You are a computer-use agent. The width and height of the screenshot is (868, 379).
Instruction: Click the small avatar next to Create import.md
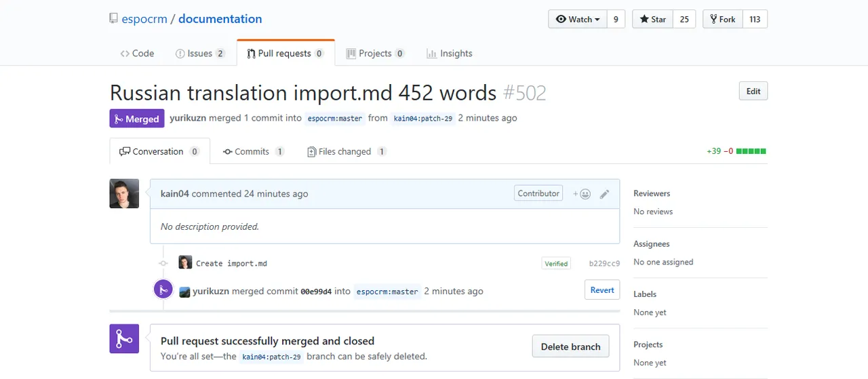(x=185, y=262)
